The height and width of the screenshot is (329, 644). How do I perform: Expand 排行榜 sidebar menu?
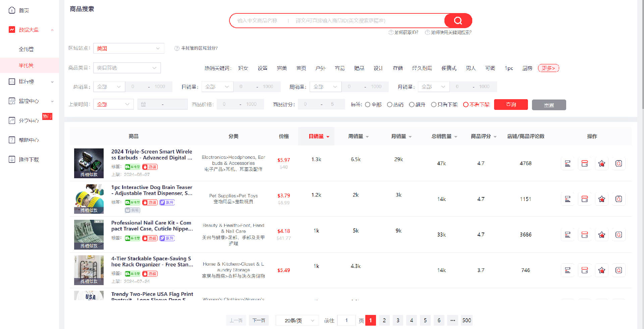click(x=52, y=82)
